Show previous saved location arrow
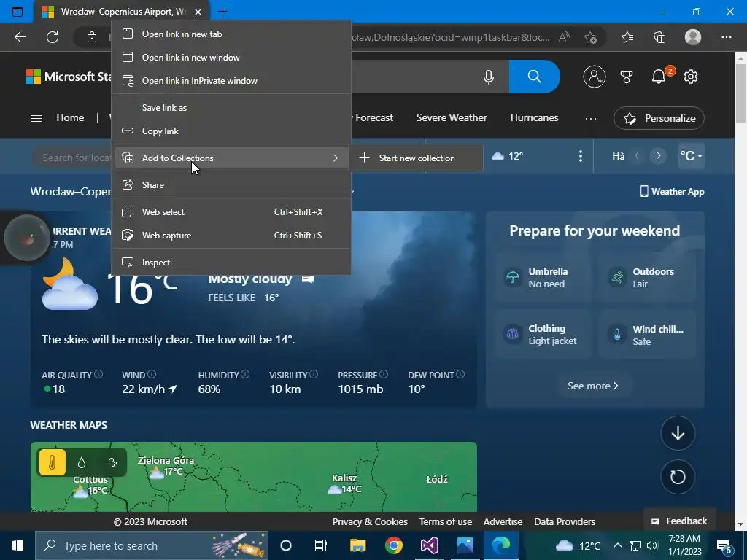 pos(637,156)
